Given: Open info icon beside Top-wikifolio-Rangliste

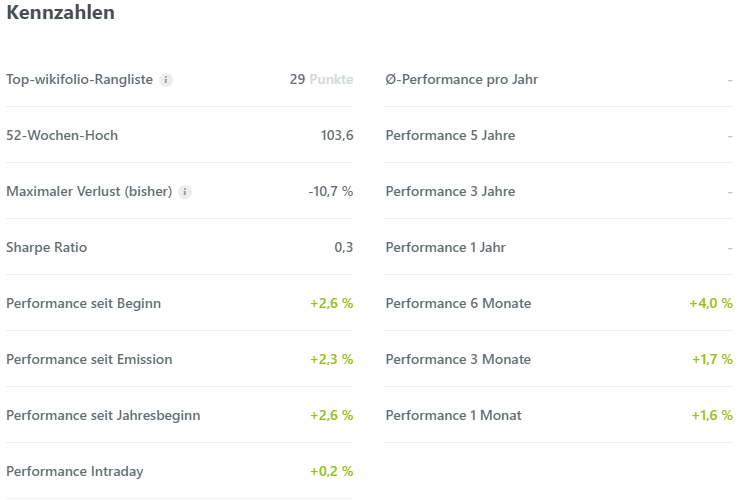Looking at the screenshot, I should point(166,80).
